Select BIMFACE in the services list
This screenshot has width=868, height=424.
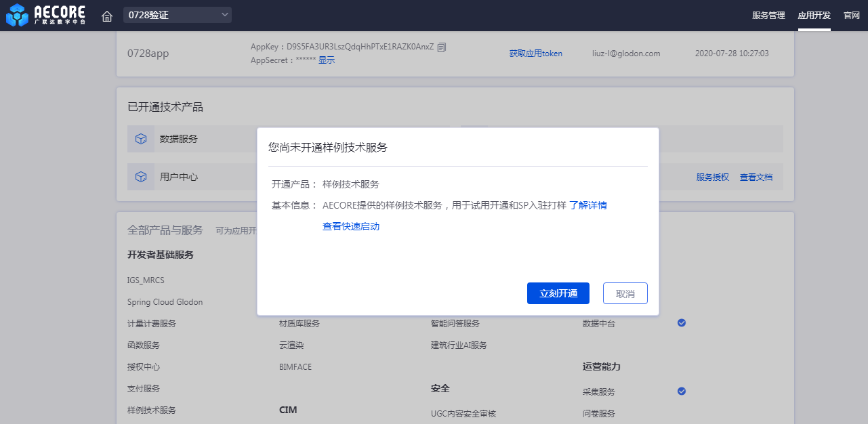pos(295,366)
